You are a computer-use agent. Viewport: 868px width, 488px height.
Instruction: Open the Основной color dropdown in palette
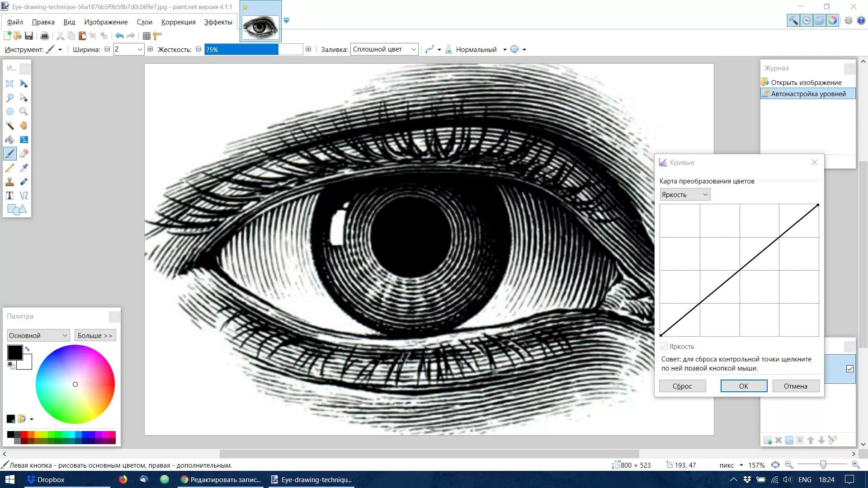[38, 335]
